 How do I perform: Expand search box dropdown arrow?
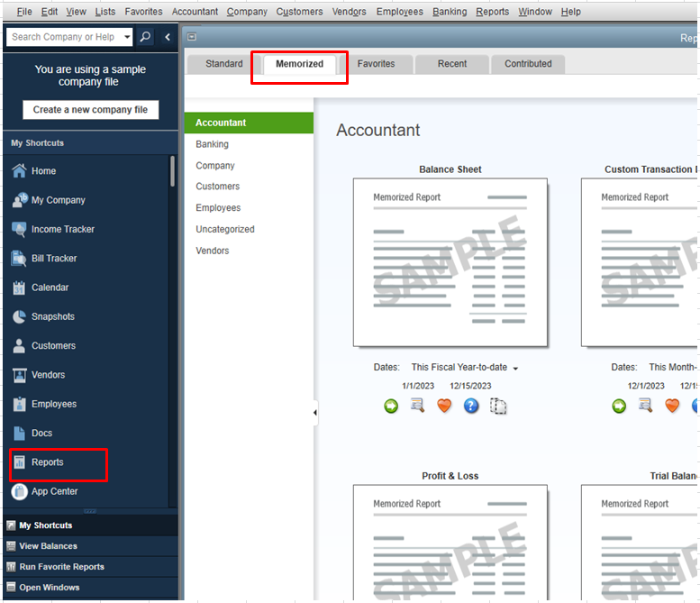tap(127, 37)
